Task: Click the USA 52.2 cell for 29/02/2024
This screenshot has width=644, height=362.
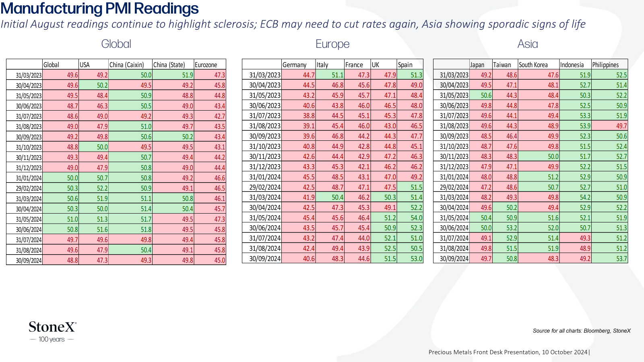Action: tap(93, 188)
